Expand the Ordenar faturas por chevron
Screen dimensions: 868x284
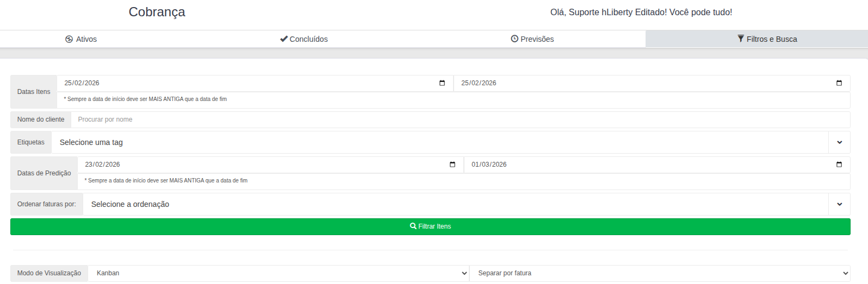pos(839,204)
